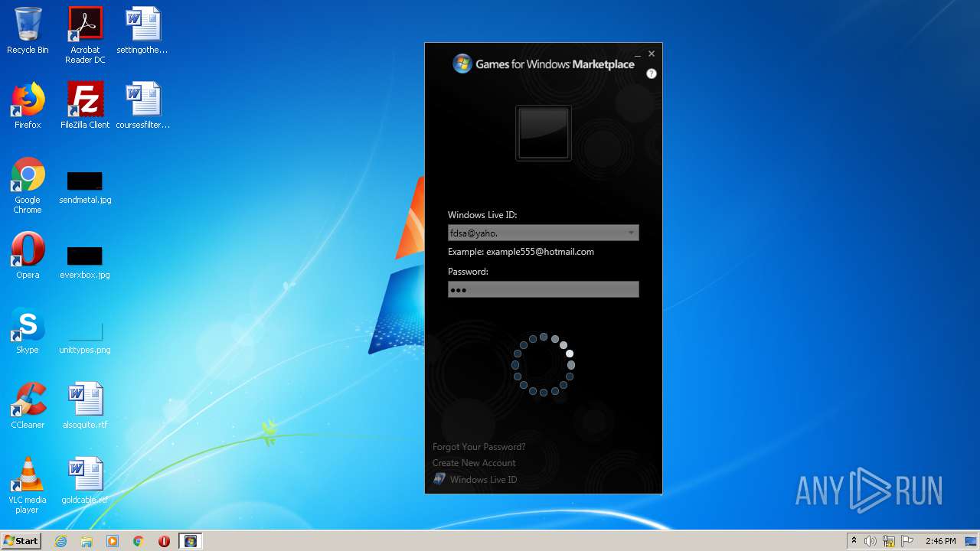The width and height of the screenshot is (980, 551).
Task: Open Chrome from the taskbar
Action: click(139, 541)
